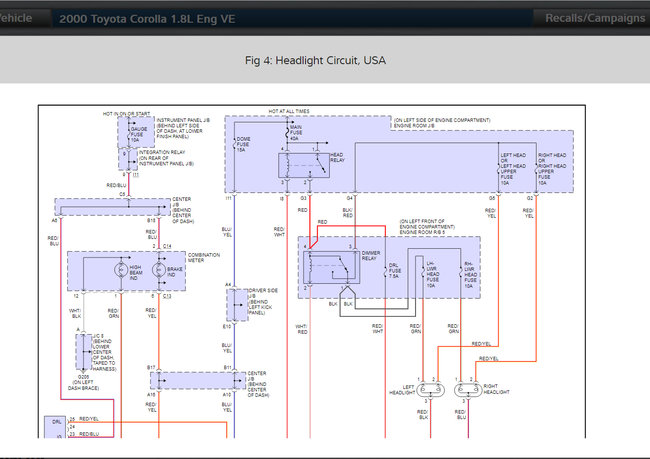Select the Vehicle tab in header
Viewport: 650px width, 459px height.
click(x=21, y=18)
